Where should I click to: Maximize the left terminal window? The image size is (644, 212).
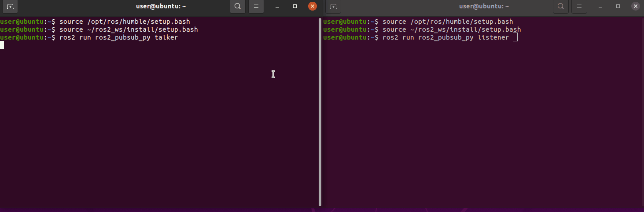pyautogui.click(x=295, y=7)
